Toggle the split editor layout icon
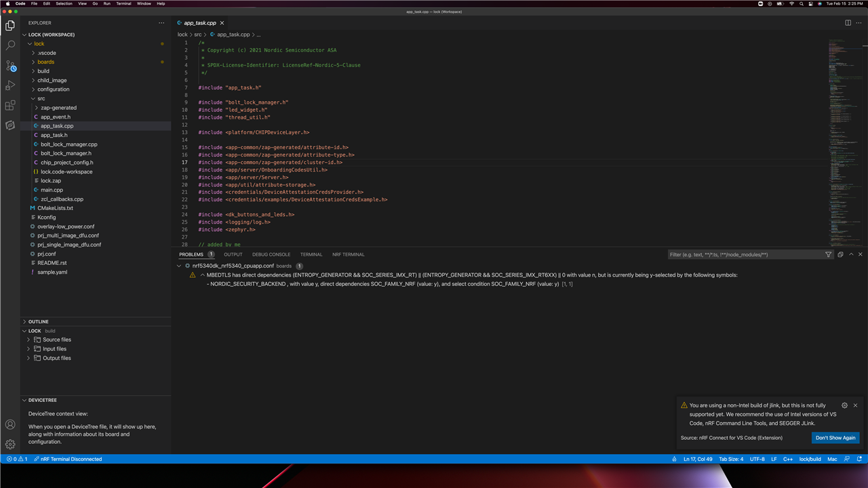This screenshot has height=488, width=868. coord(848,22)
